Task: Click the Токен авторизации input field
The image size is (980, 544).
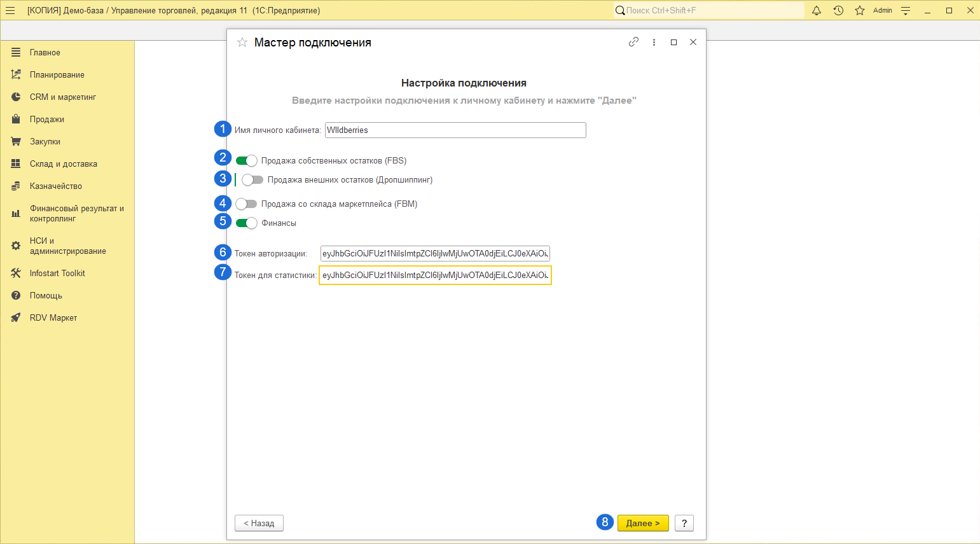Action: click(x=435, y=253)
